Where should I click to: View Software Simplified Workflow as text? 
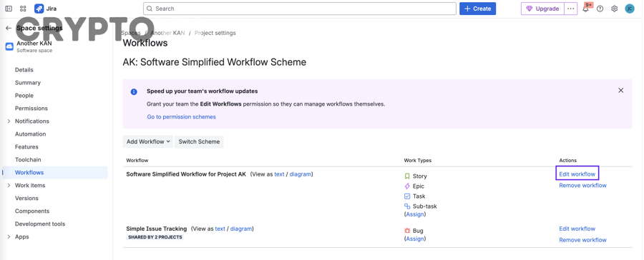[x=279, y=174]
